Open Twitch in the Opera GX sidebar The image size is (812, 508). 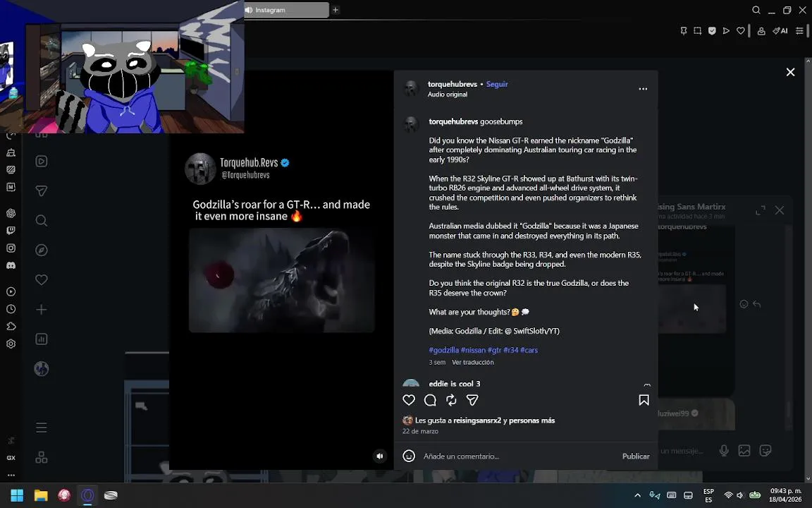point(11,231)
